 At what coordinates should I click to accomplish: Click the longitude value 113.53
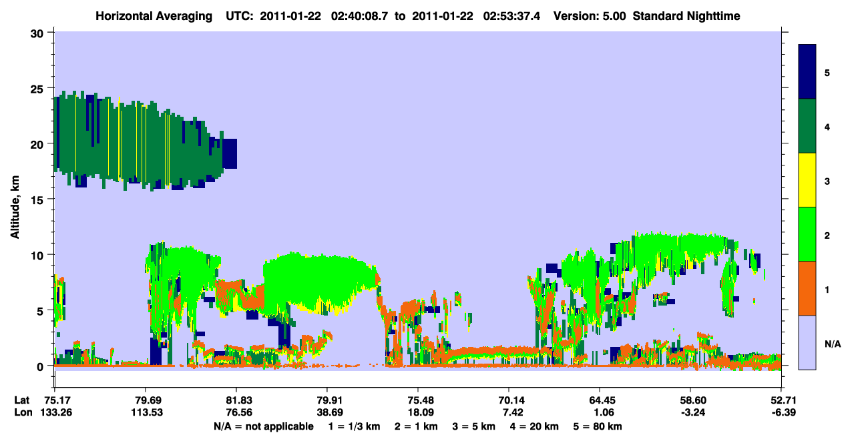click(x=146, y=412)
